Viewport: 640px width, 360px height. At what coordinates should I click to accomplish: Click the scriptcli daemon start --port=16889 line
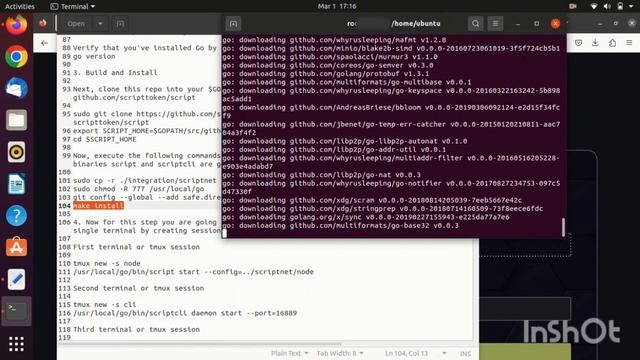click(185, 313)
